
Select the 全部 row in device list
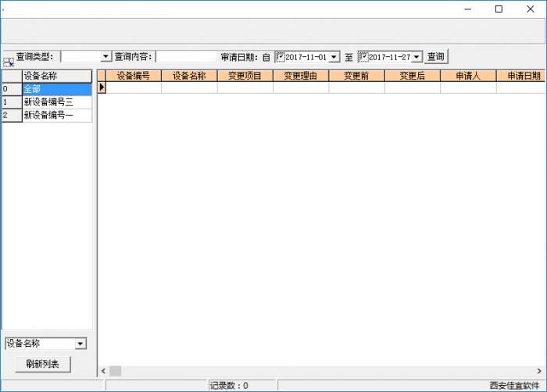coord(57,89)
